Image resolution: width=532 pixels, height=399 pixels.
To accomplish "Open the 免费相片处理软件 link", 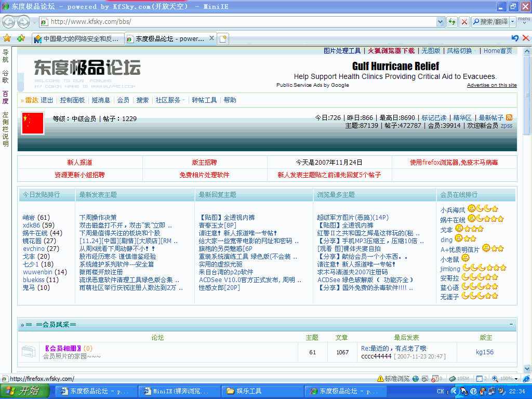I will pos(204,175).
